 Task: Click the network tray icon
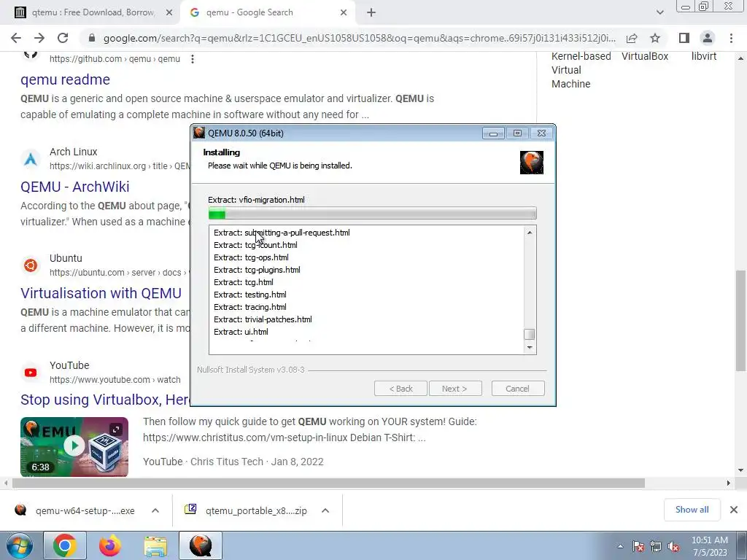(x=656, y=547)
